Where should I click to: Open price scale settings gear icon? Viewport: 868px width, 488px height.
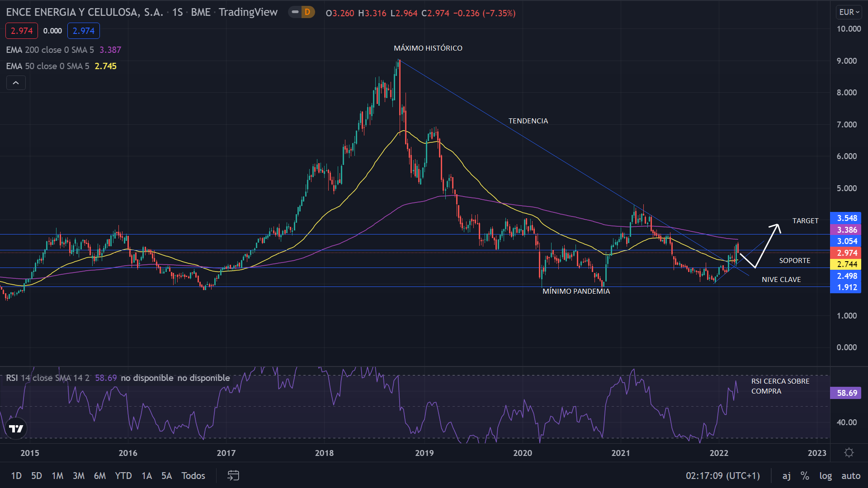tap(849, 453)
